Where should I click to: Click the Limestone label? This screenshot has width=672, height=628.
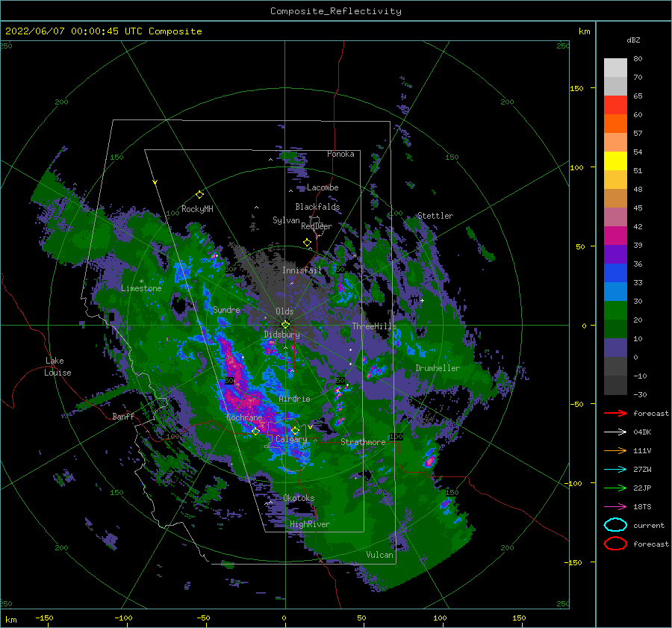click(141, 288)
